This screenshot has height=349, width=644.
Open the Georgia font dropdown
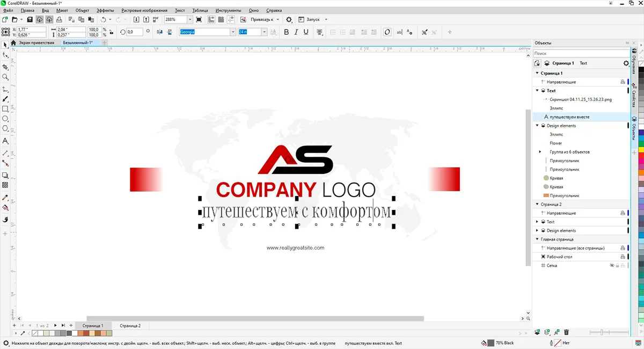(x=233, y=32)
